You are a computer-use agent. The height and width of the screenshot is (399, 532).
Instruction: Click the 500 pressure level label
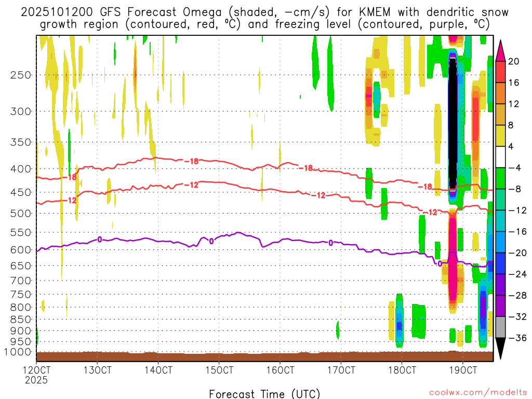pos(21,214)
